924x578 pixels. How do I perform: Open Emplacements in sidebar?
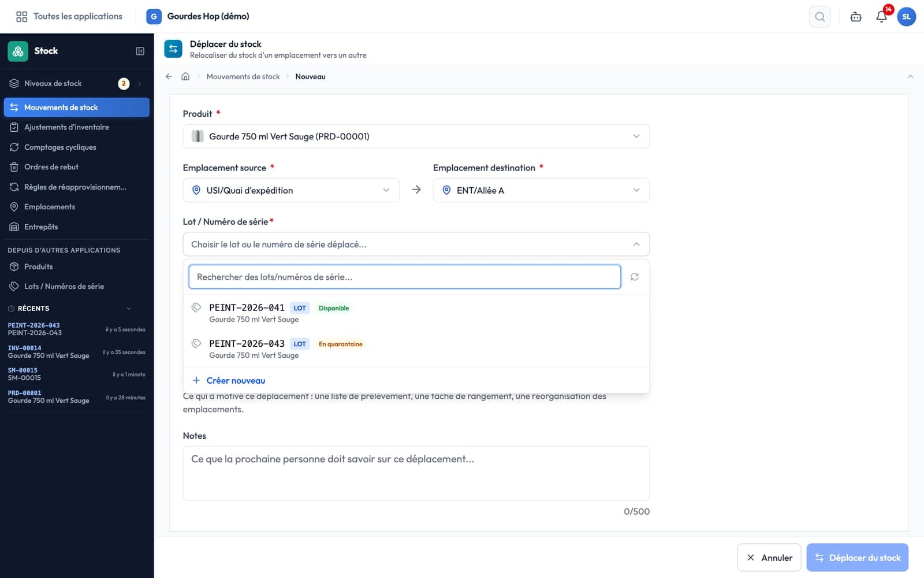(76, 207)
